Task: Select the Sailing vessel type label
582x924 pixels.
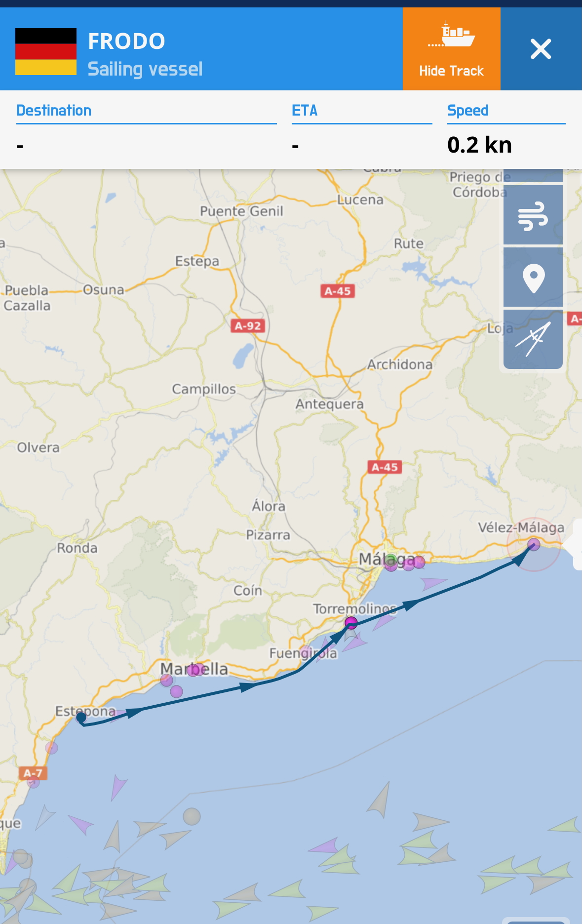Action: [145, 69]
